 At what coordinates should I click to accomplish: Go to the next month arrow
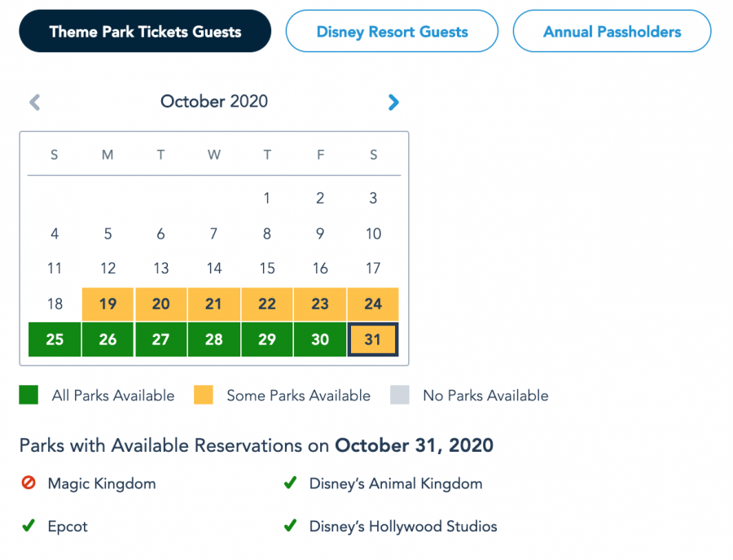[393, 102]
